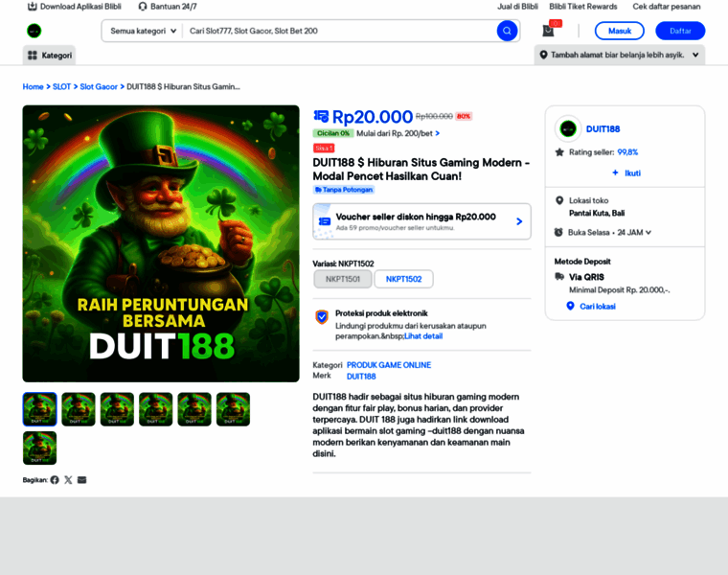The width and height of the screenshot is (728, 575).
Task: Go to SLOT breadcrumb
Action: (61, 87)
